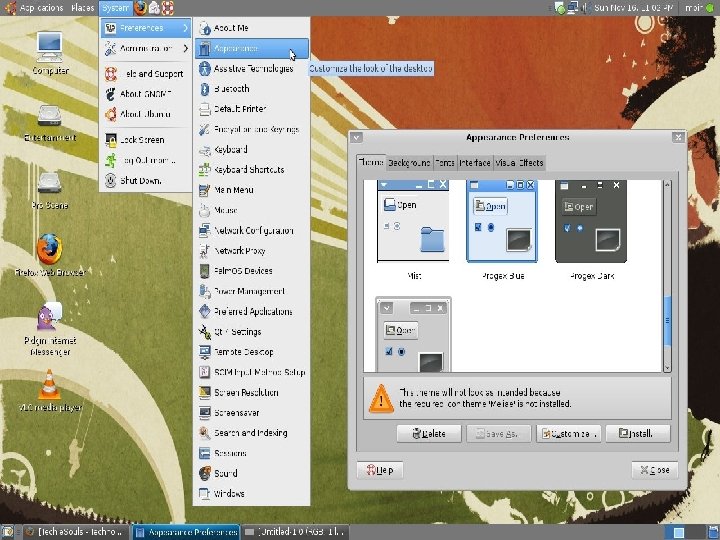Switch to the Interface tab
Viewport: 720px width, 540px height.
[x=475, y=163]
